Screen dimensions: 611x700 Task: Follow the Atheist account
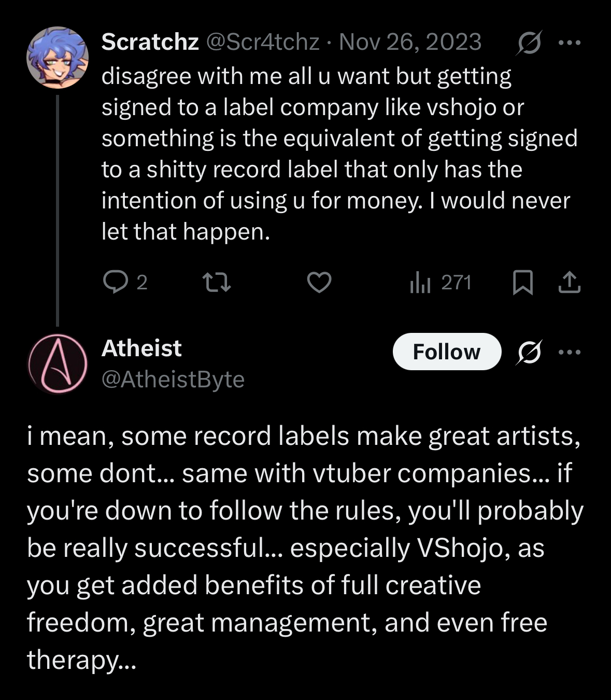(x=447, y=352)
